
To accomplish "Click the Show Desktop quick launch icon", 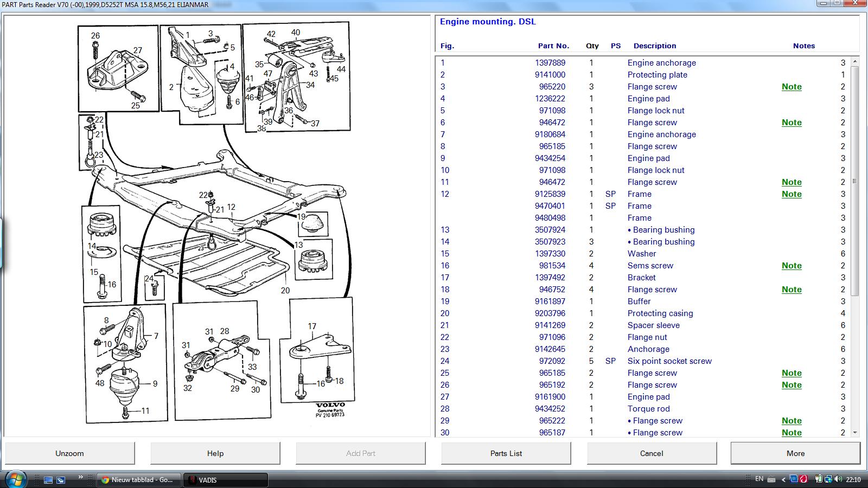I will [x=48, y=480].
